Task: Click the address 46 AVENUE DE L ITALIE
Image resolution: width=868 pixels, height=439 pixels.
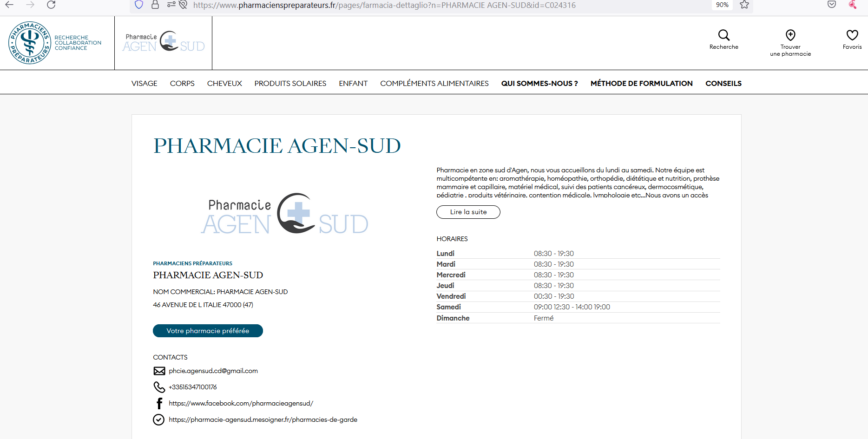Action: point(203,305)
